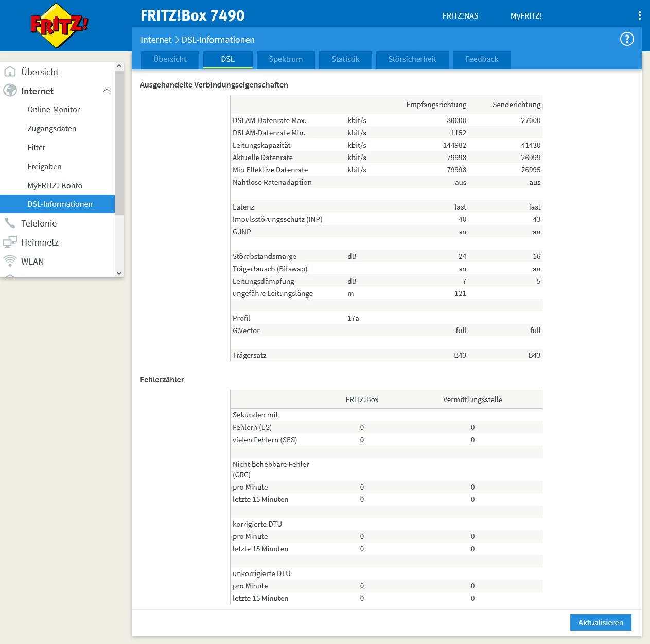650x644 pixels.
Task: Open the help question mark icon
Action: click(x=627, y=39)
